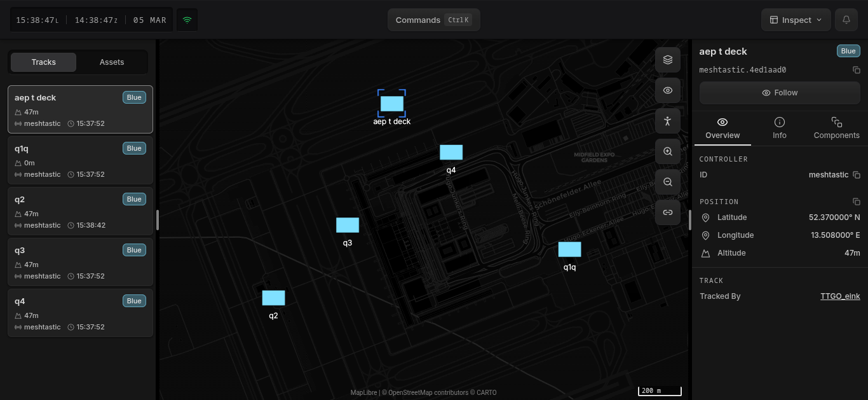Zoom out using the magnifier minus icon
Screen dimensions: 868x400
667,182
